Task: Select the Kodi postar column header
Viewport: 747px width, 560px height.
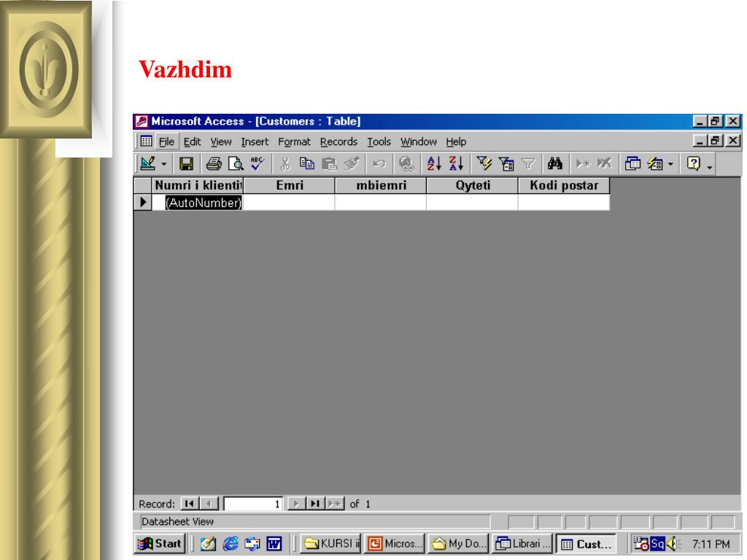Action: click(x=564, y=185)
